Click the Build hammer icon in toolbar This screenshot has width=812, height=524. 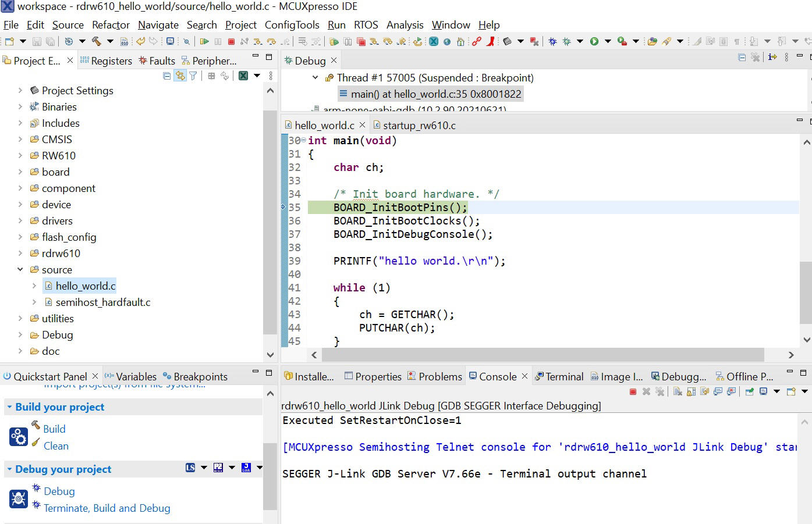pyautogui.click(x=97, y=41)
